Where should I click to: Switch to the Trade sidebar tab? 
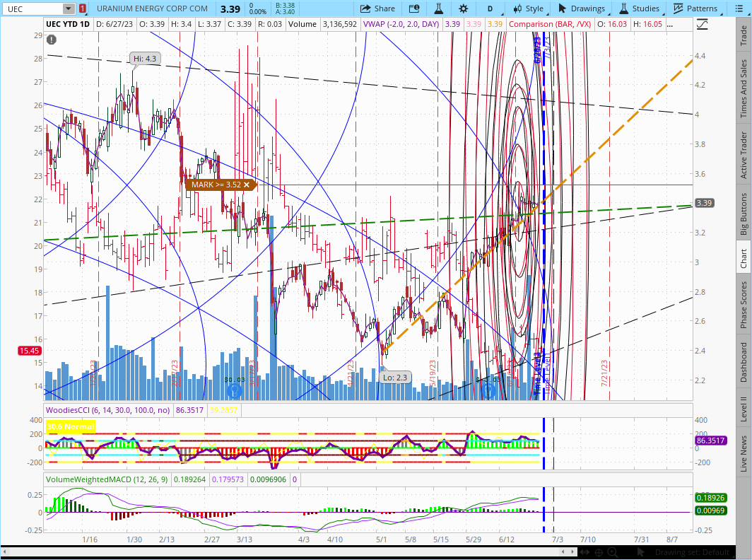point(744,36)
